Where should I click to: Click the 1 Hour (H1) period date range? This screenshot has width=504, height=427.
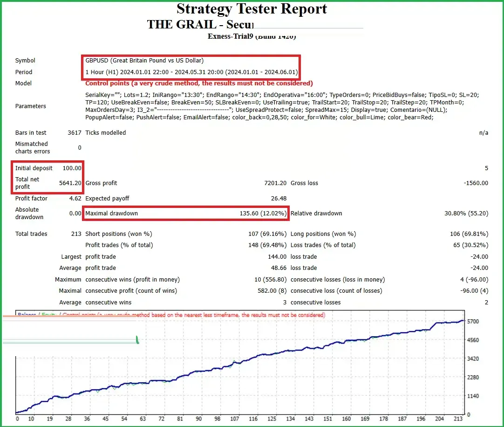[191, 72]
